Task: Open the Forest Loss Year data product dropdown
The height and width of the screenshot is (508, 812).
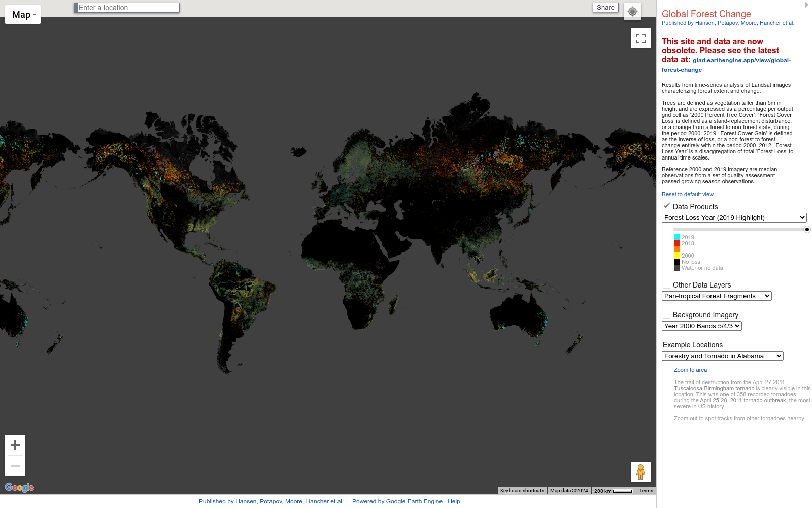Action: [734, 217]
